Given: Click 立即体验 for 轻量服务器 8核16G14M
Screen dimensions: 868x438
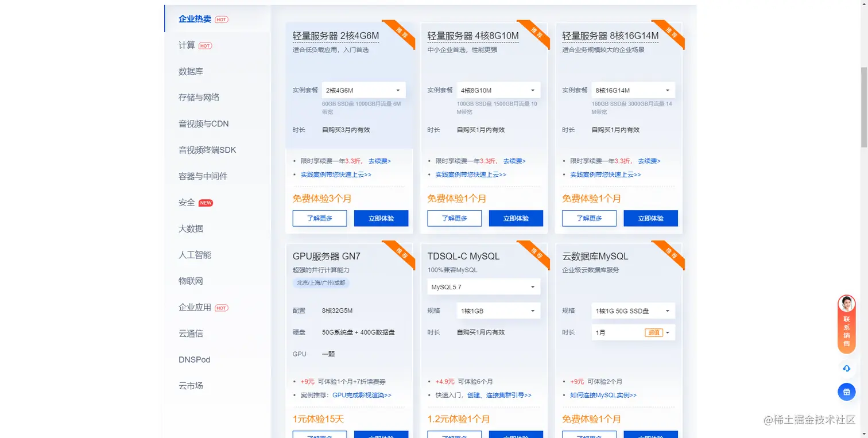Looking at the screenshot, I should click(x=651, y=218).
